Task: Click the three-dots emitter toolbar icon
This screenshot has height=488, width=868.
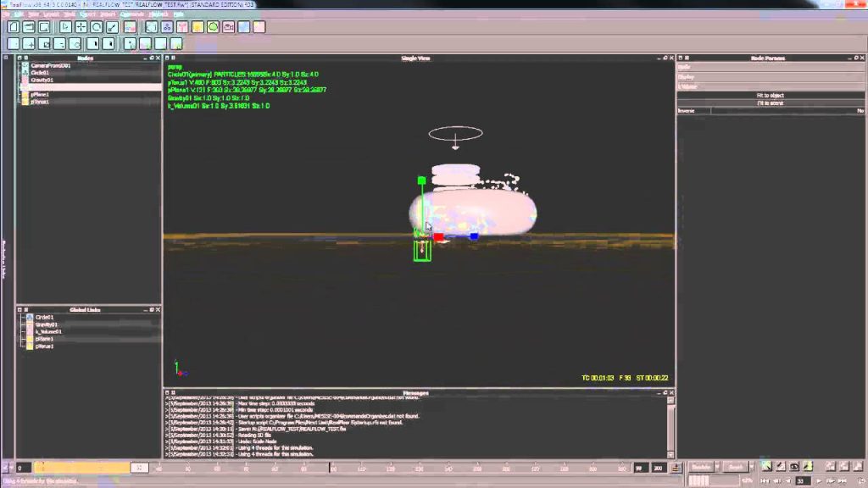Action: coord(167,26)
